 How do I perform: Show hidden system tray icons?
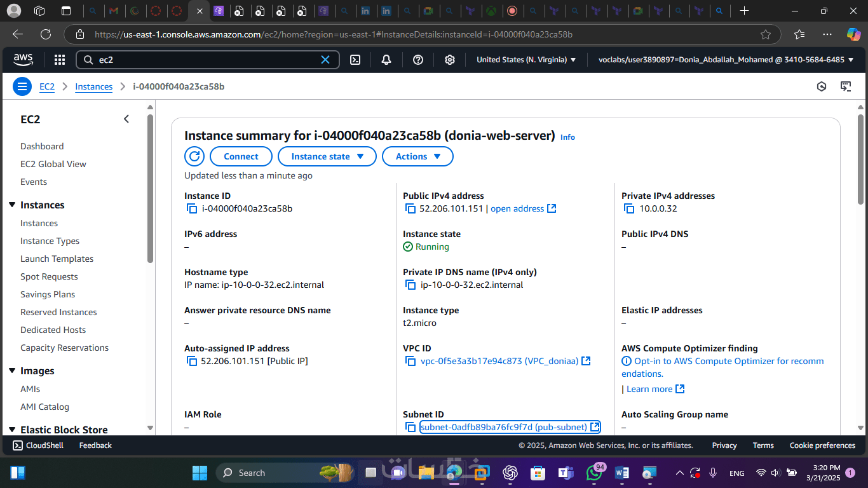679,473
